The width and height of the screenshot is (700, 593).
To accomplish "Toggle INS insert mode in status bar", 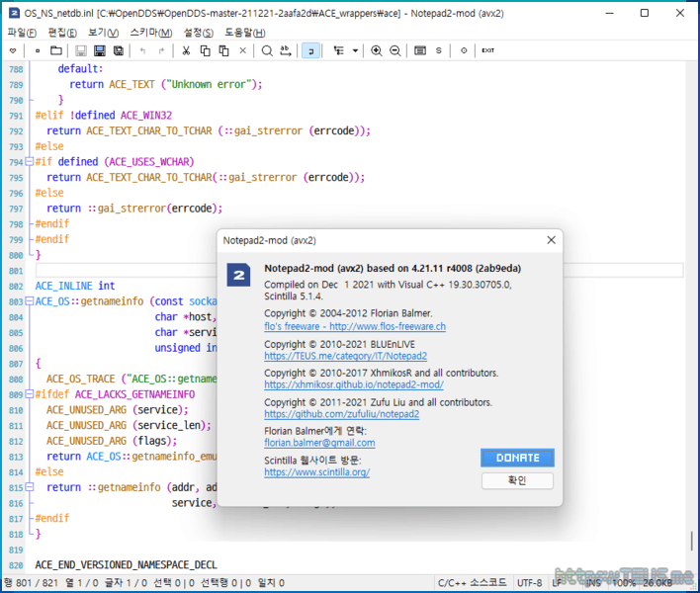I will (x=593, y=583).
